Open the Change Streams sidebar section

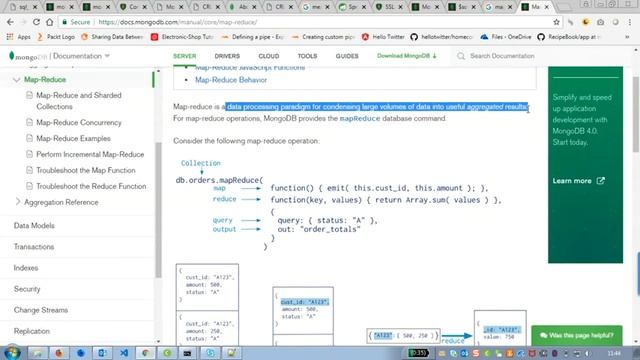point(41,310)
